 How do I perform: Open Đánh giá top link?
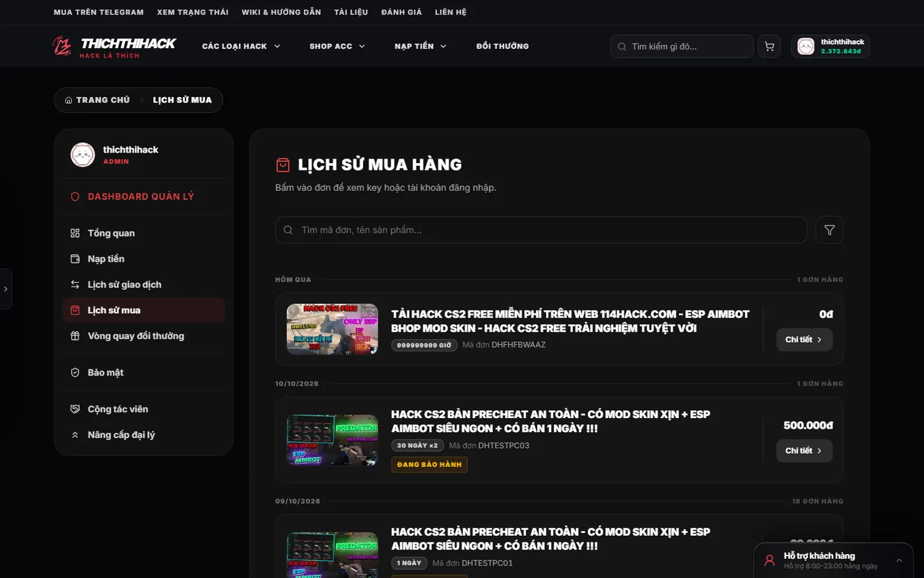pyautogui.click(x=401, y=12)
